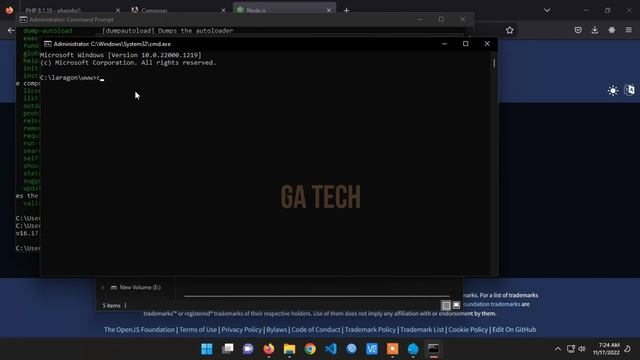
Task: Open Firefox Pocket save icon
Action: pyautogui.click(x=578, y=30)
